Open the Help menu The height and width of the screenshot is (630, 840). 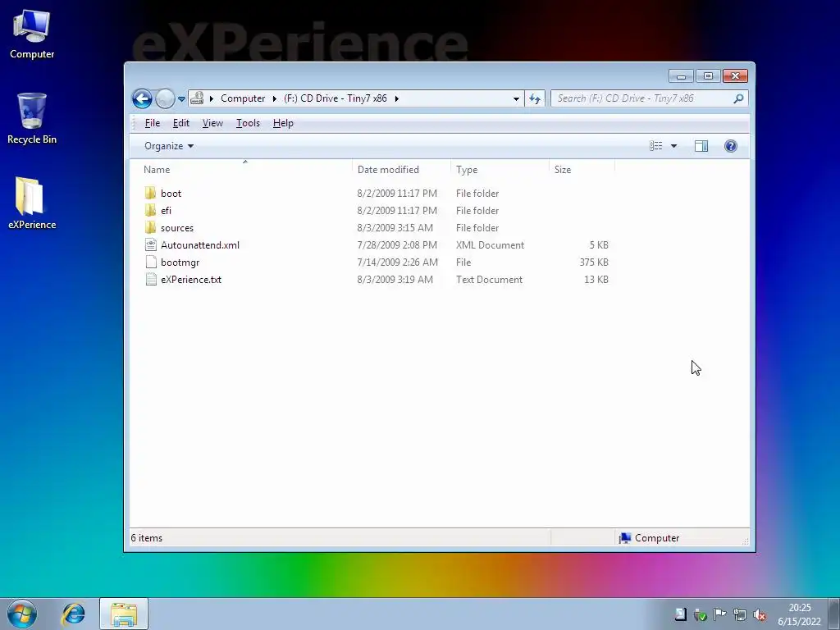click(283, 123)
